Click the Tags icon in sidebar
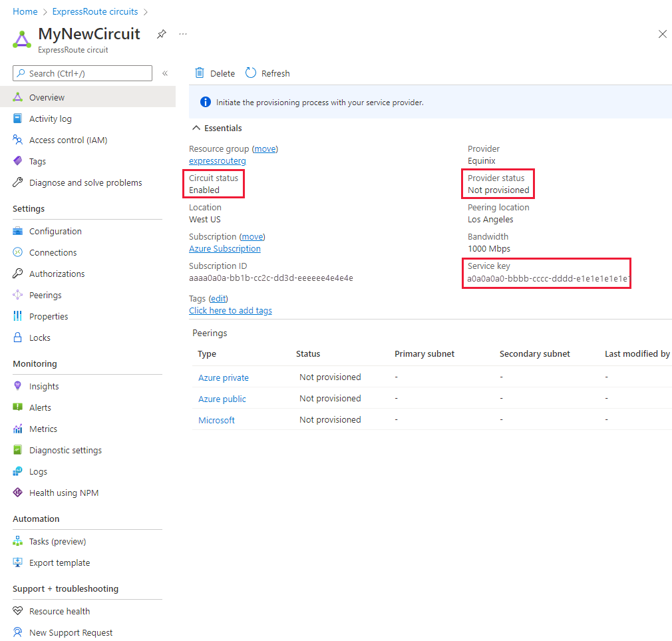 [x=17, y=161]
